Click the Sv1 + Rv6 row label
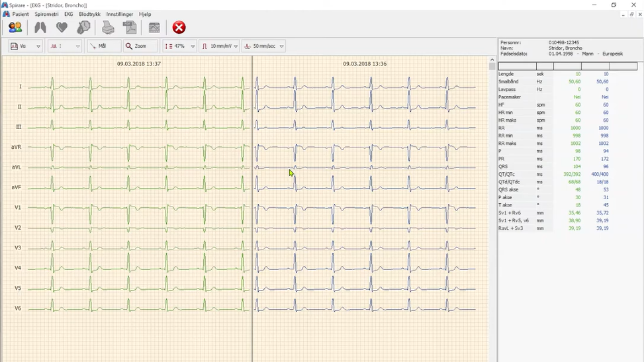Image resolution: width=644 pixels, height=362 pixels. click(x=509, y=213)
